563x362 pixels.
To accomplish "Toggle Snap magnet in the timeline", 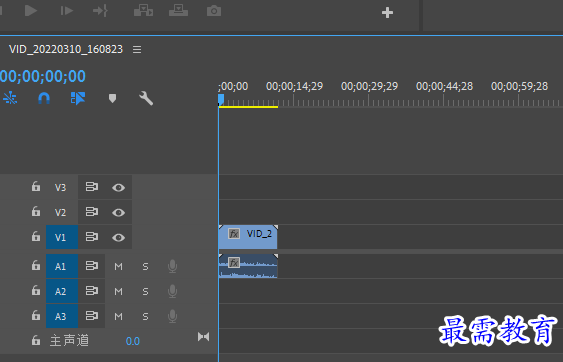I will coord(44,98).
